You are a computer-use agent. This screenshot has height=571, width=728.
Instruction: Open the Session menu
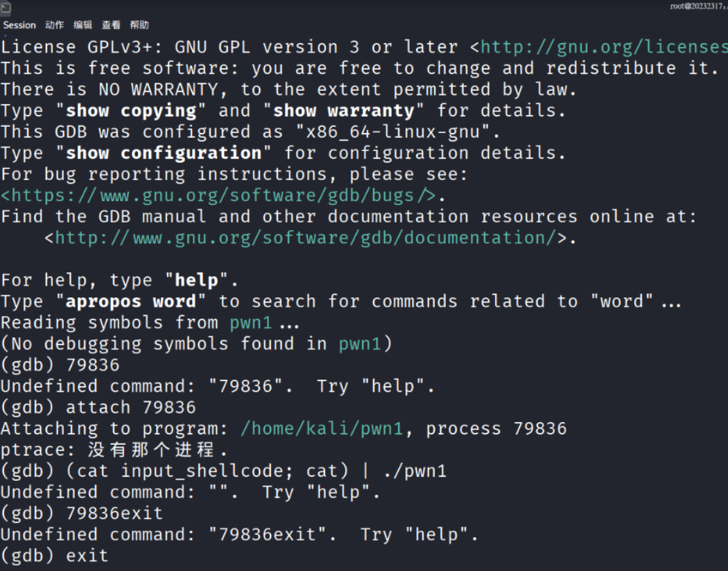point(19,25)
